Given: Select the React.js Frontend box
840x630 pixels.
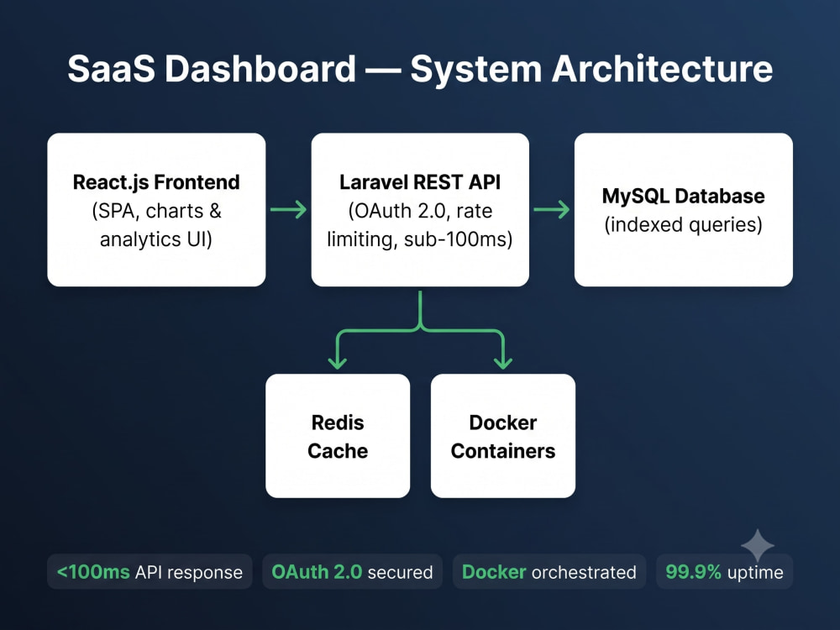Looking at the screenshot, I should click(x=156, y=209).
